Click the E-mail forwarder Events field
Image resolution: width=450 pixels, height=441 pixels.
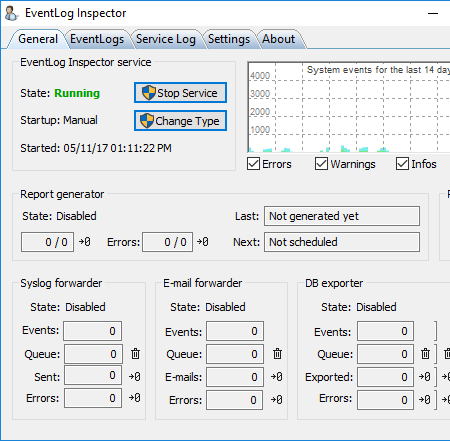click(x=235, y=331)
